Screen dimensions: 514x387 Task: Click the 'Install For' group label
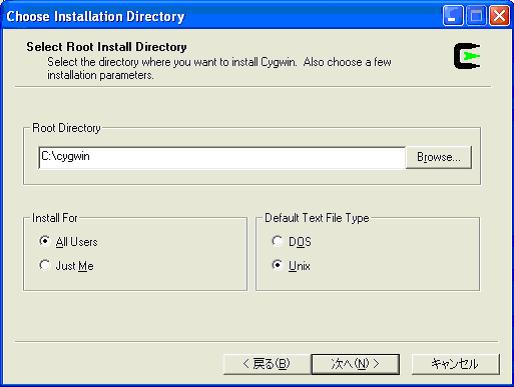pyautogui.click(x=55, y=218)
